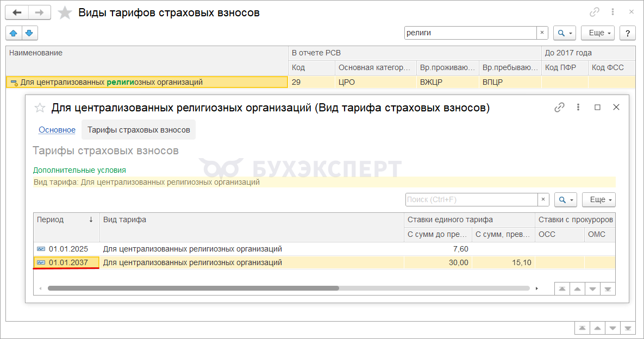
Task: Click the 'ОМС' column header
Action: (x=599, y=234)
